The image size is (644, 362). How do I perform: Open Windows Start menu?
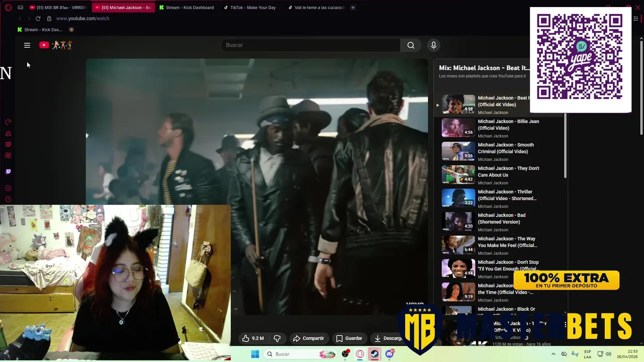coord(255,354)
